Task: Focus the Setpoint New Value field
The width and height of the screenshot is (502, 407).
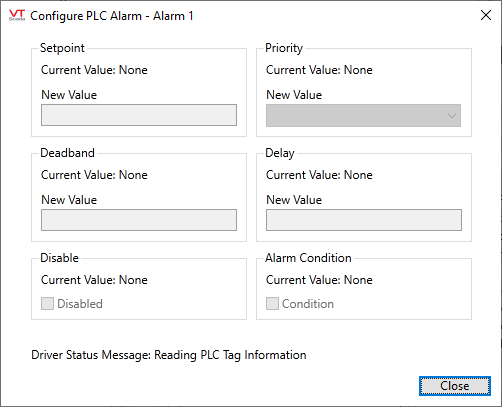Action: tap(139, 115)
